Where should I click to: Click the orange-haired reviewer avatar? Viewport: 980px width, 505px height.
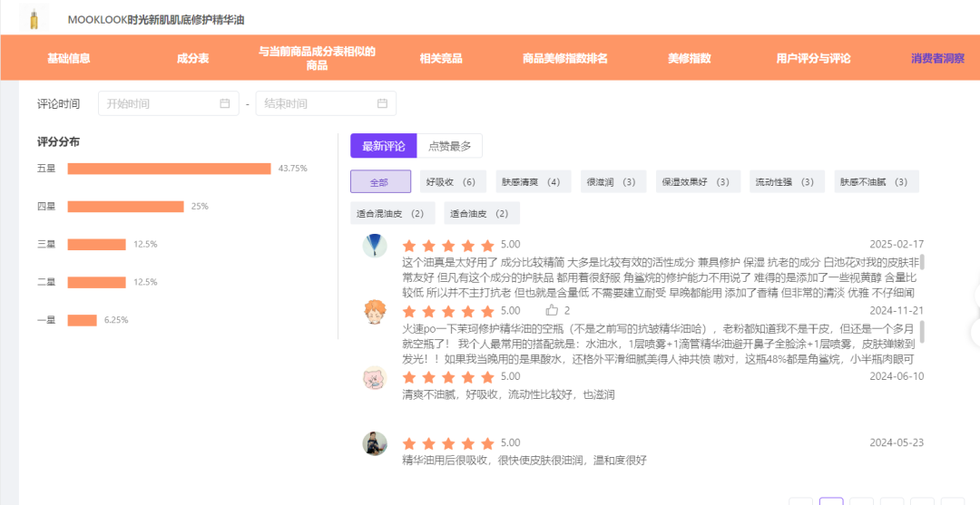[x=375, y=312]
